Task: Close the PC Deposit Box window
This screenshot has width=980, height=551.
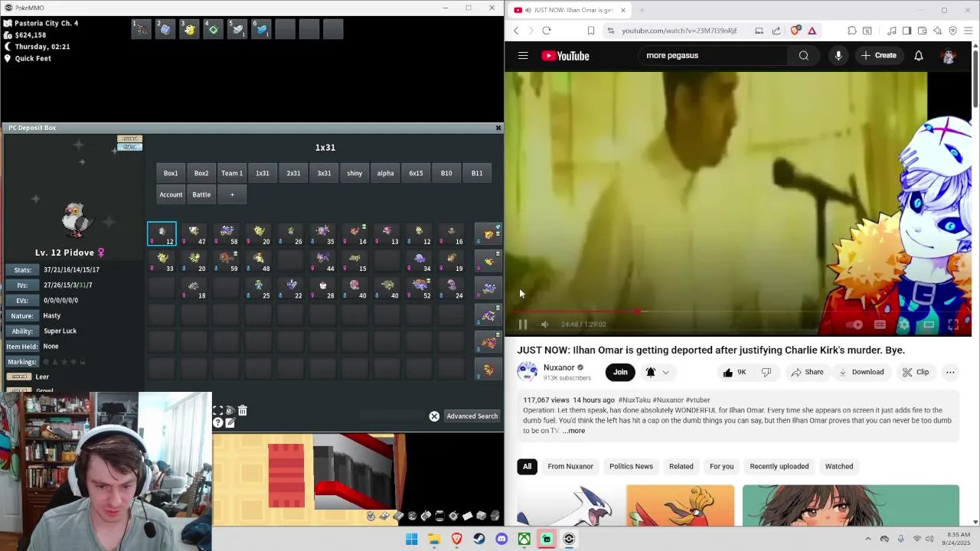Action: click(x=498, y=128)
